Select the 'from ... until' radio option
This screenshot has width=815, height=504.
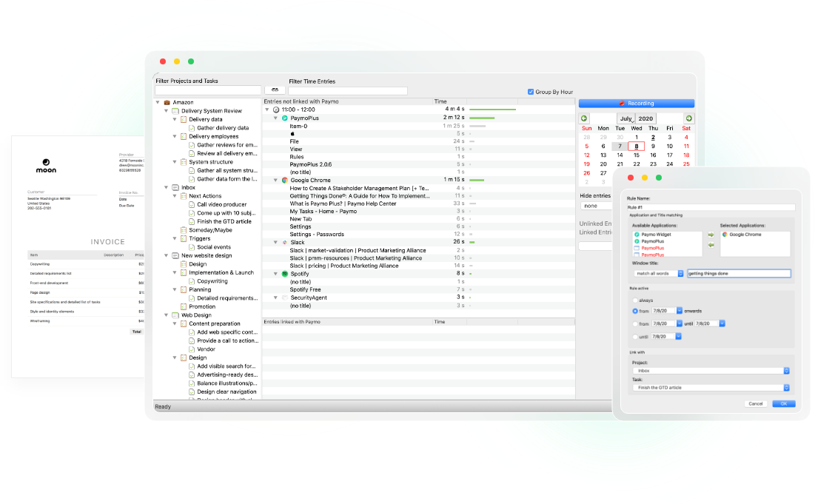pyautogui.click(x=635, y=323)
